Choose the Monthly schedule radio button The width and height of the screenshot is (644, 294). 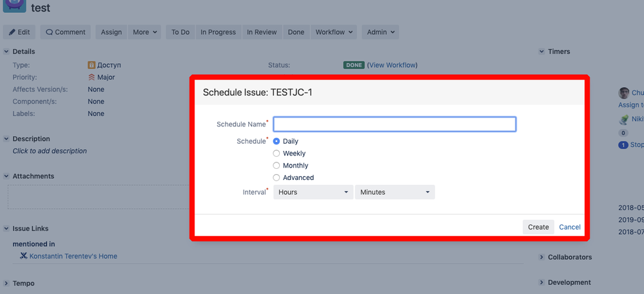point(277,166)
